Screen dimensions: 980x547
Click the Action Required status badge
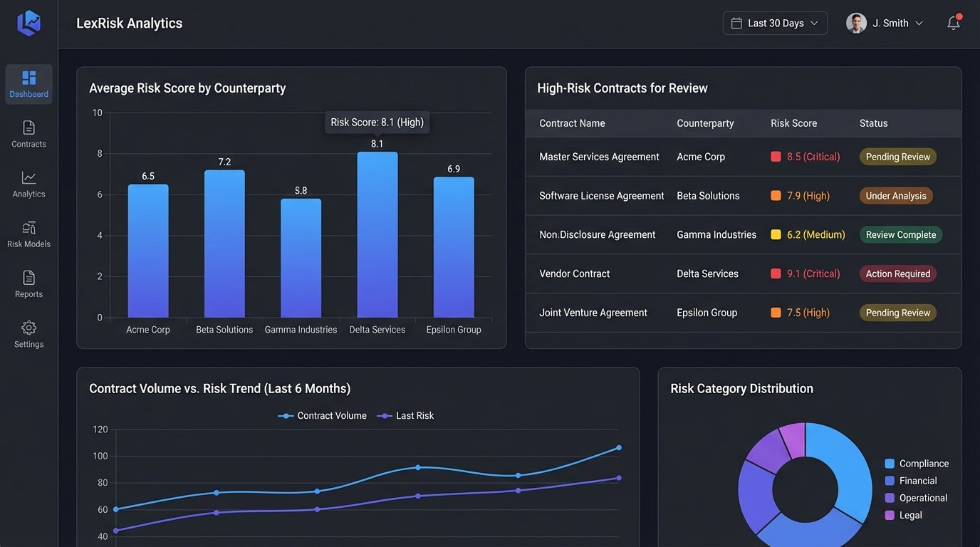click(x=897, y=274)
